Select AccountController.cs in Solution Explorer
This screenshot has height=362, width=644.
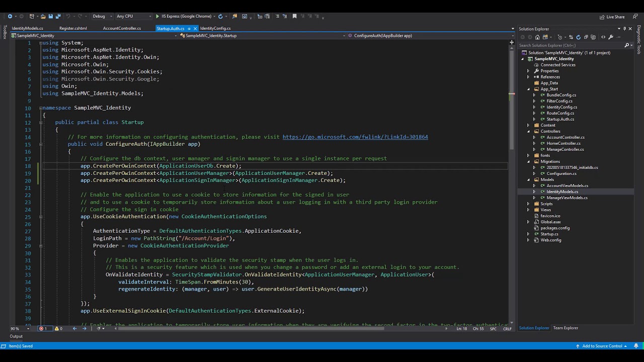pos(566,137)
